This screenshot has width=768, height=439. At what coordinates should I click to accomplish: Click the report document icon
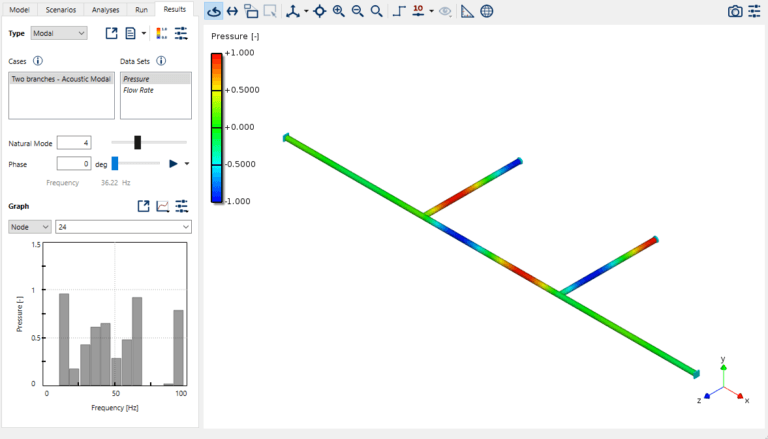click(130, 33)
